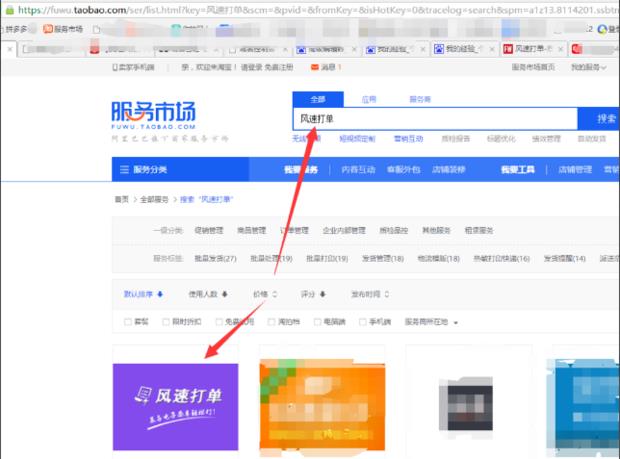
Task: Click the blue 搜索 search button
Action: point(599,119)
